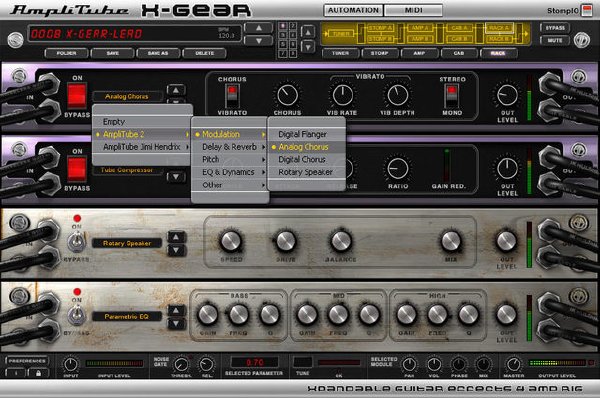Click the down arrow beside the number grid

[x=308, y=47]
